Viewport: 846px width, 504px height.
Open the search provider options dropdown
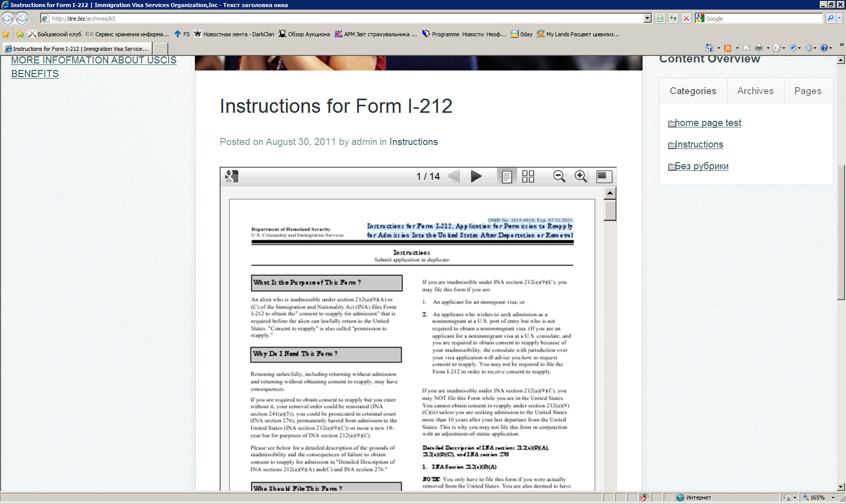pos(839,19)
